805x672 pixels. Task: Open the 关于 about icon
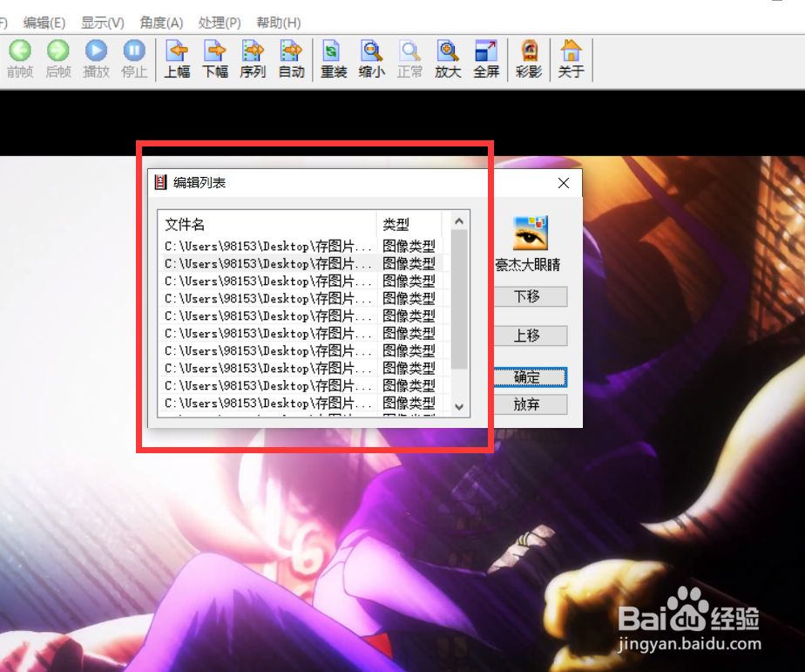[x=571, y=59]
